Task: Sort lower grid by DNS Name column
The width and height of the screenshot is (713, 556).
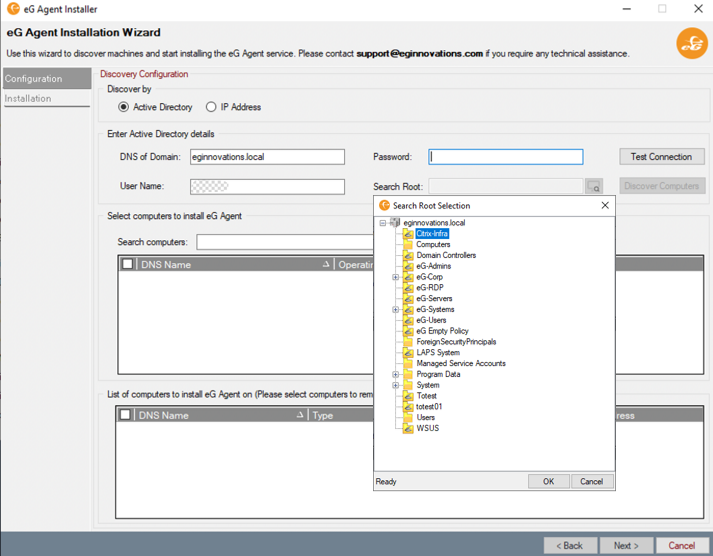Action: click(221, 415)
